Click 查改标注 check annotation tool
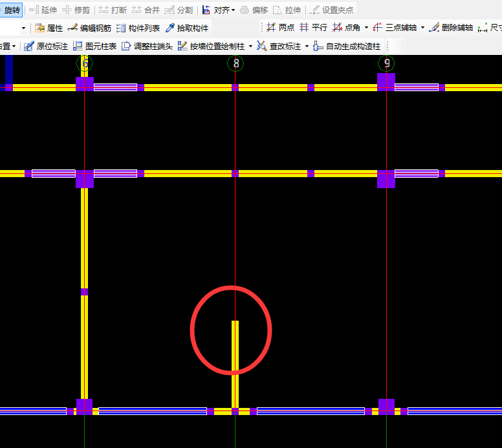The image size is (502, 448). pyautogui.click(x=279, y=47)
